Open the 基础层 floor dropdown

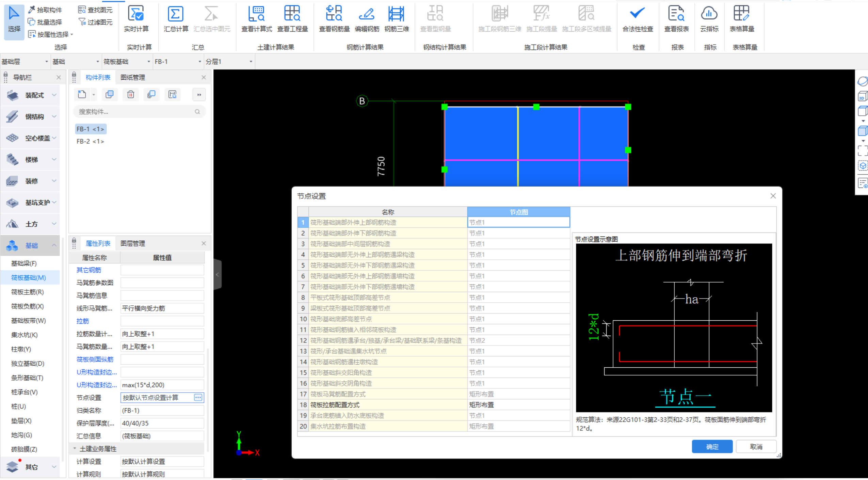click(46, 62)
